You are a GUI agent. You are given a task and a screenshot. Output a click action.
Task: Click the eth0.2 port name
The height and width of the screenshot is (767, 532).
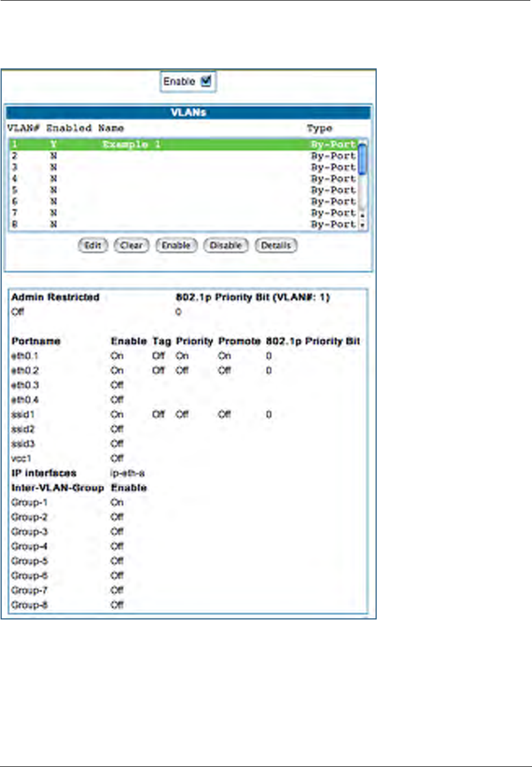click(25, 371)
